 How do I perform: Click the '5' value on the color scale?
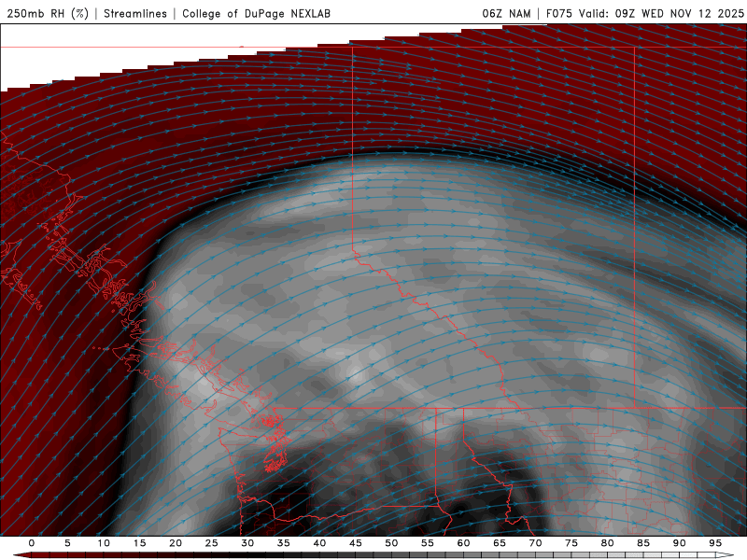pyautogui.click(x=67, y=543)
